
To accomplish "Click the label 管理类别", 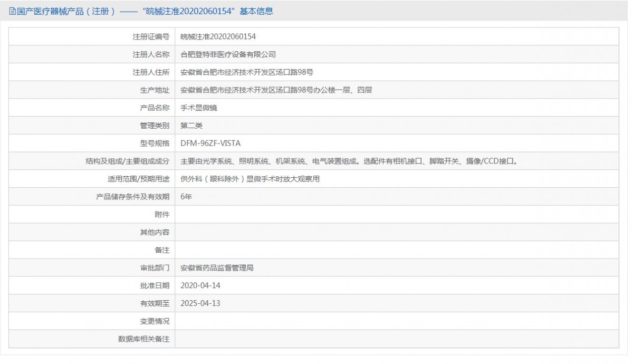I will (155, 126).
